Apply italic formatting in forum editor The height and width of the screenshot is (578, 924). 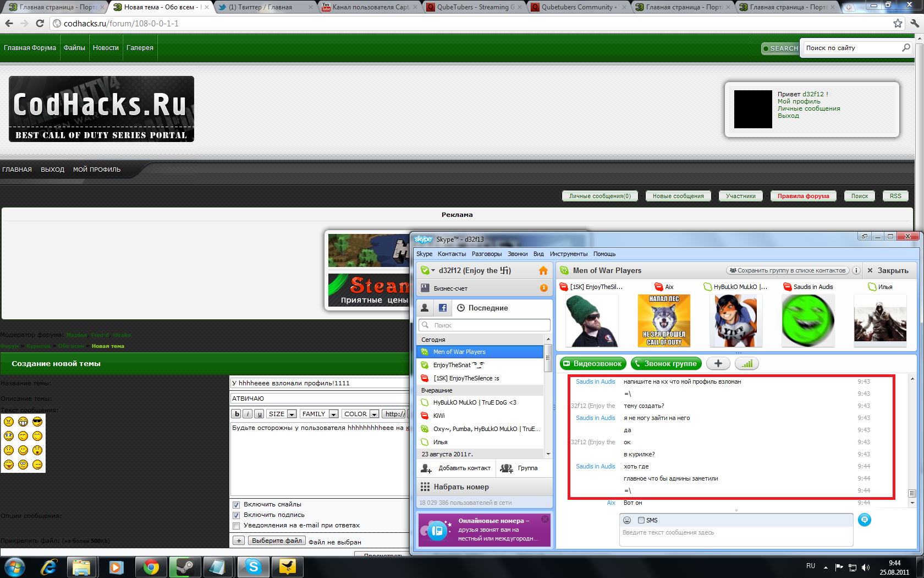coord(248,414)
